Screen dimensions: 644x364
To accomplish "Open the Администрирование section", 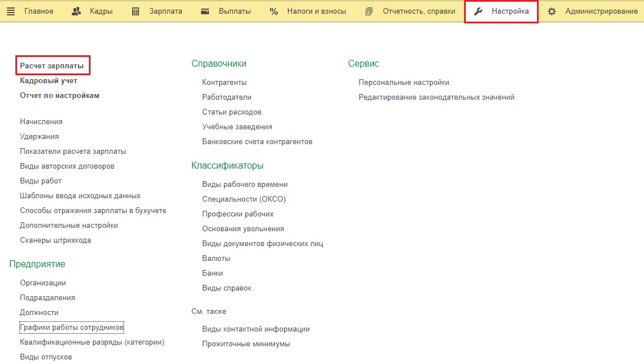I will pos(601,11).
